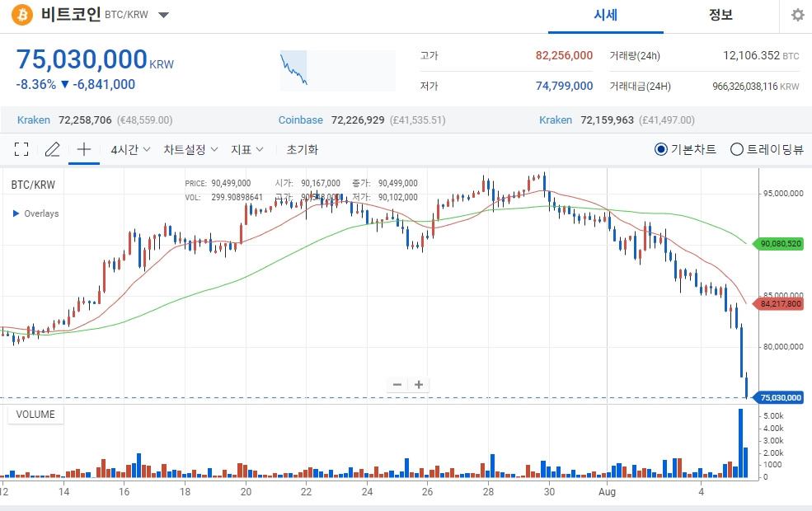Click the 거래량 value 12,106.352 BTC
The image size is (812, 511).
(x=761, y=55)
